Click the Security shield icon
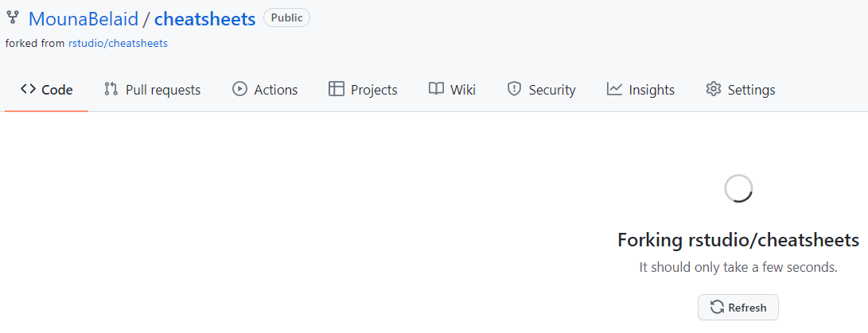Screen dimensions: 868x333 [514, 89]
